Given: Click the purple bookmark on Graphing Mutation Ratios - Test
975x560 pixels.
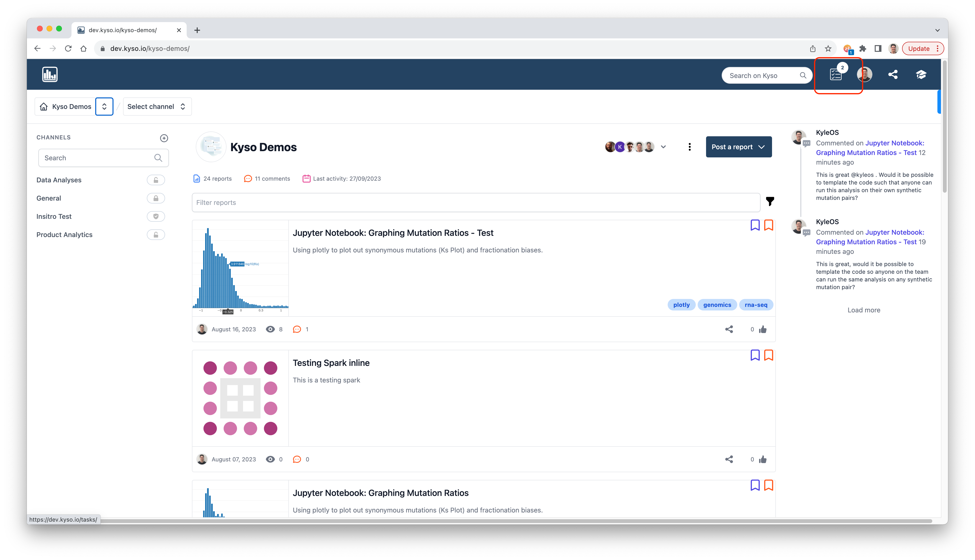Looking at the screenshot, I should pyautogui.click(x=755, y=225).
